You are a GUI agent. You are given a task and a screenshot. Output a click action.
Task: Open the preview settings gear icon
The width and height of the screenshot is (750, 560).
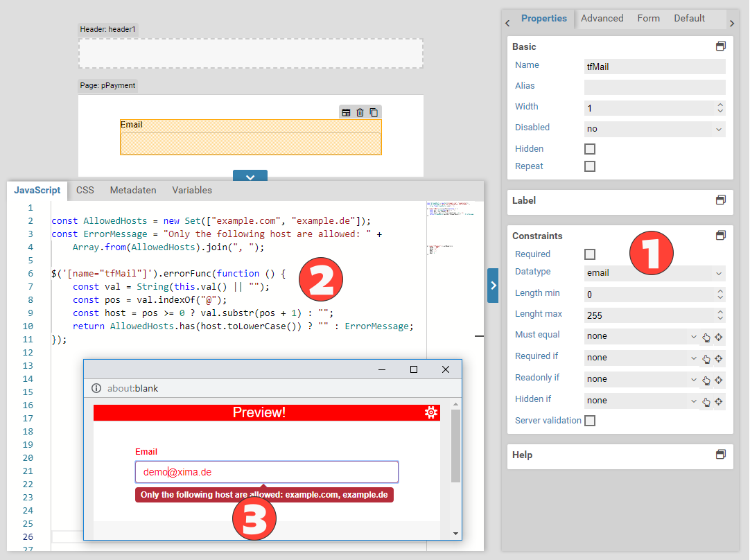click(431, 412)
